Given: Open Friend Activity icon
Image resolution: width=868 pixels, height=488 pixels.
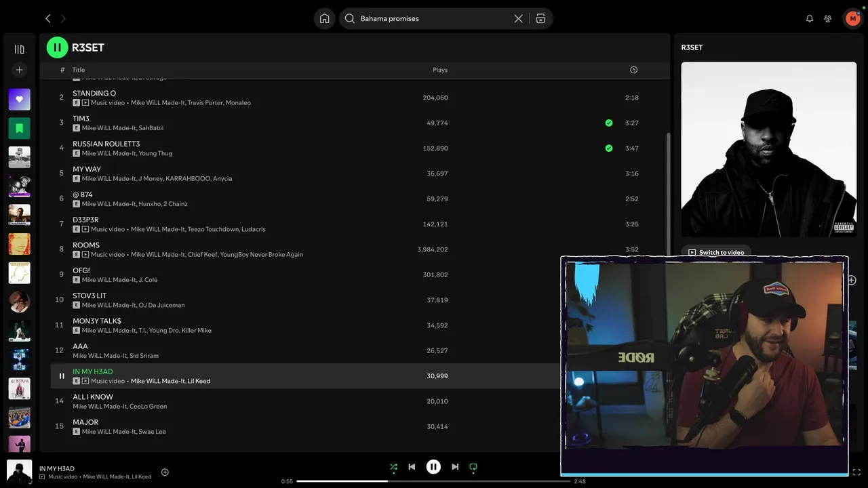Looking at the screenshot, I should tap(827, 19).
